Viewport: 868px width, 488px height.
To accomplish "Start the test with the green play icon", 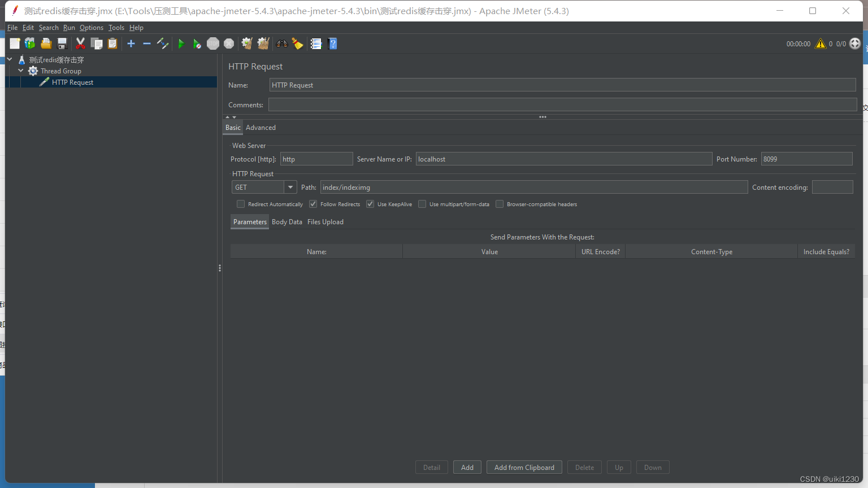I will (181, 43).
